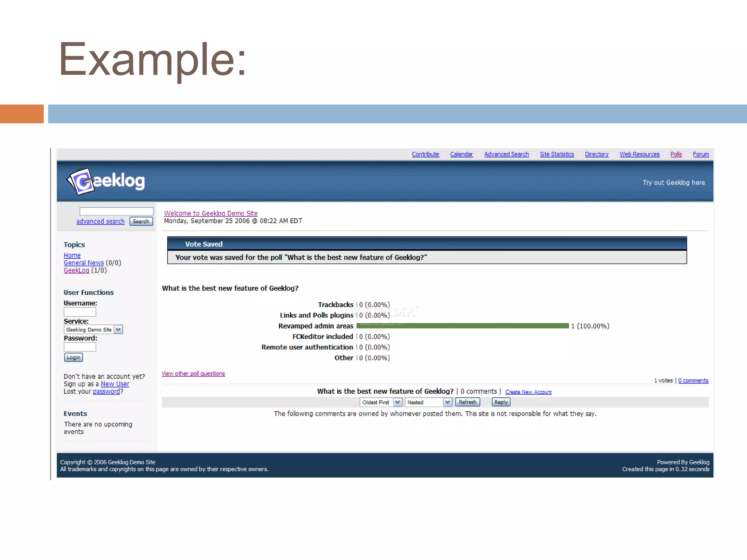This screenshot has height=560, width=747.
Task: Open the Contribute menu link
Action: (x=425, y=154)
